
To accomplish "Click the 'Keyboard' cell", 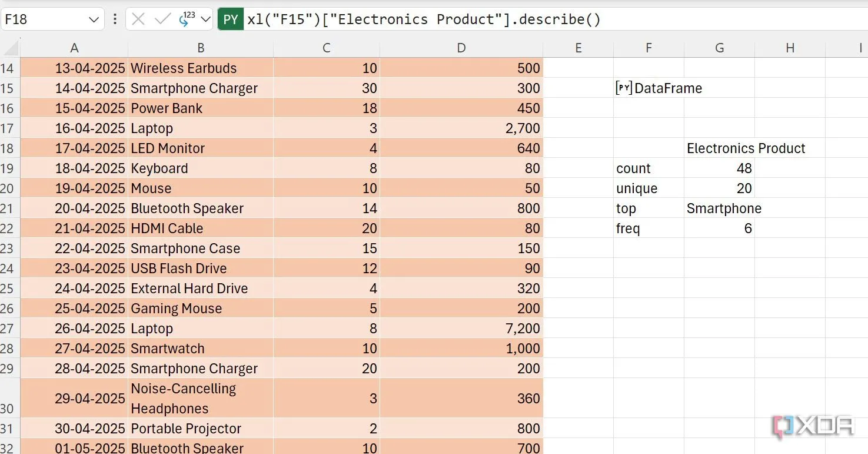I will coord(201,168).
